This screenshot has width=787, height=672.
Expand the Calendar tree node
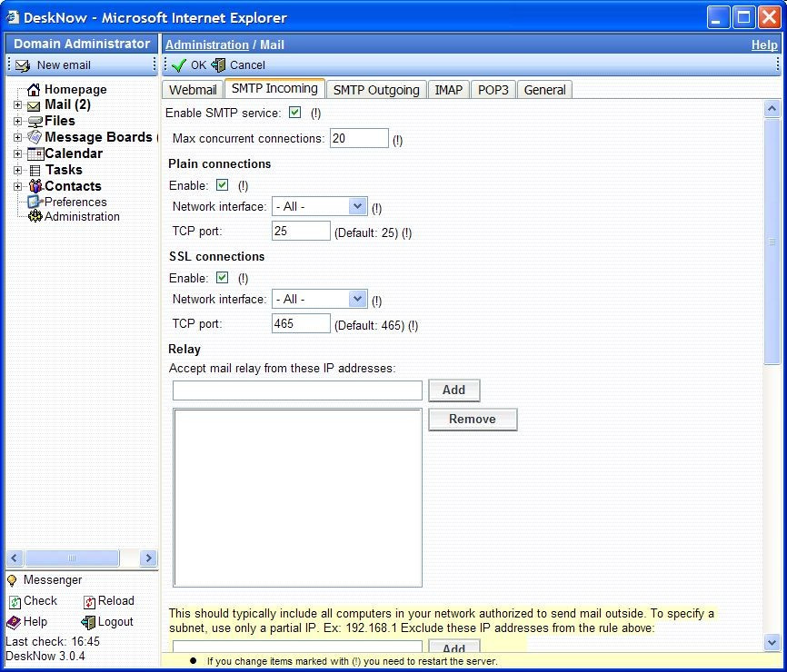point(17,154)
